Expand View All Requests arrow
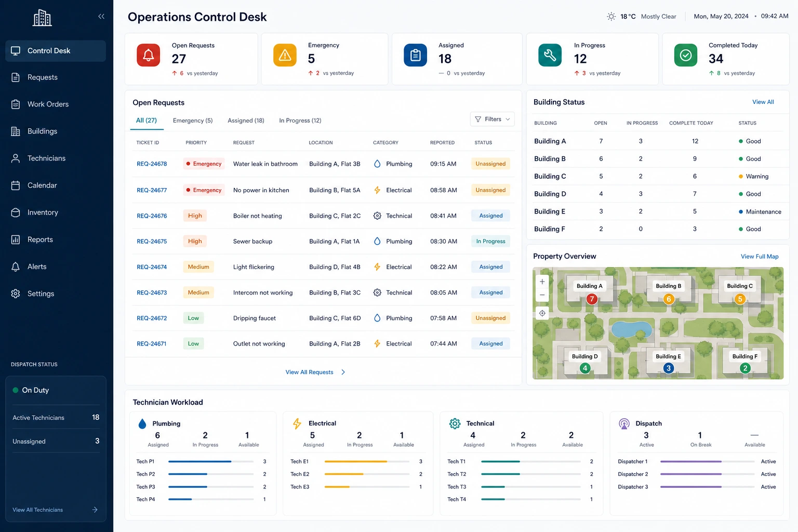798x532 pixels. pos(343,372)
